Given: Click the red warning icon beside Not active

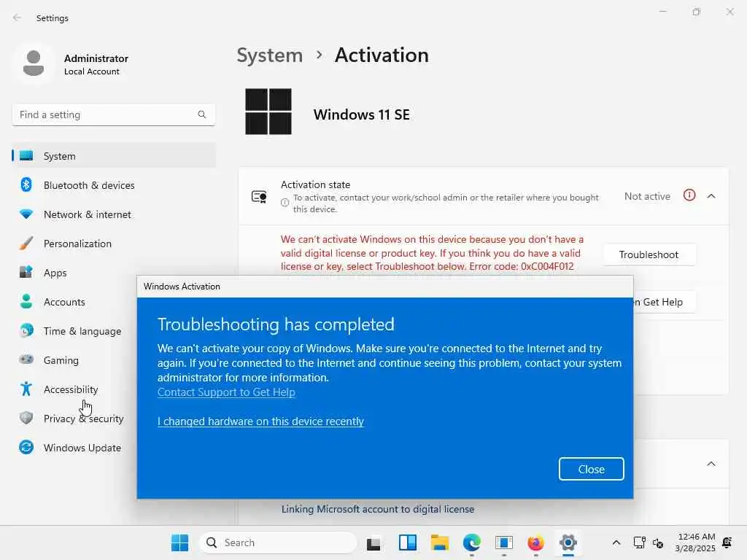Looking at the screenshot, I should coord(689,195).
